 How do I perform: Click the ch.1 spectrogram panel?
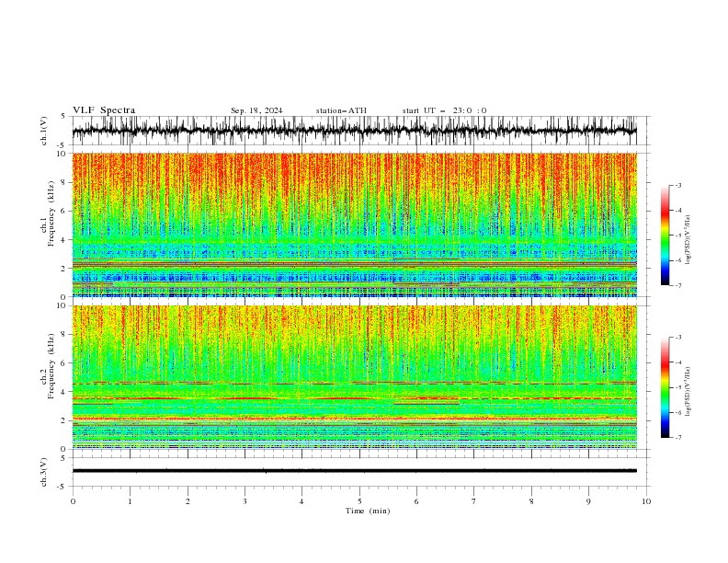pyautogui.click(x=355, y=224)
